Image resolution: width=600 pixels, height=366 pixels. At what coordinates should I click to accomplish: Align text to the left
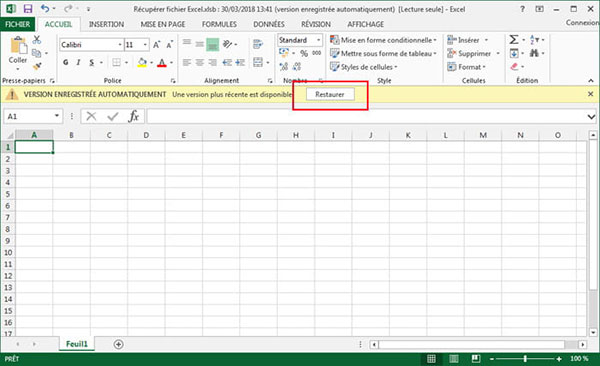click(x=187, y=62)
